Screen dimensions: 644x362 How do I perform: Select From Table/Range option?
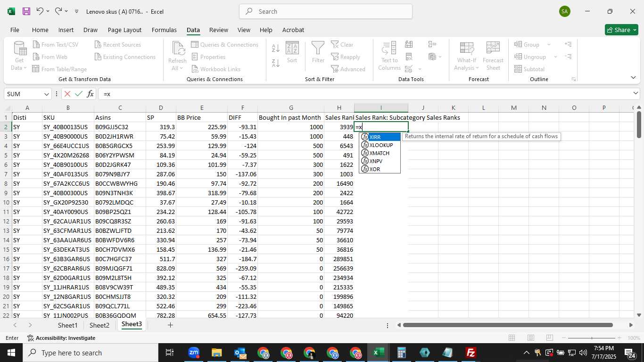pyautogui.click(x=59, y=69)
